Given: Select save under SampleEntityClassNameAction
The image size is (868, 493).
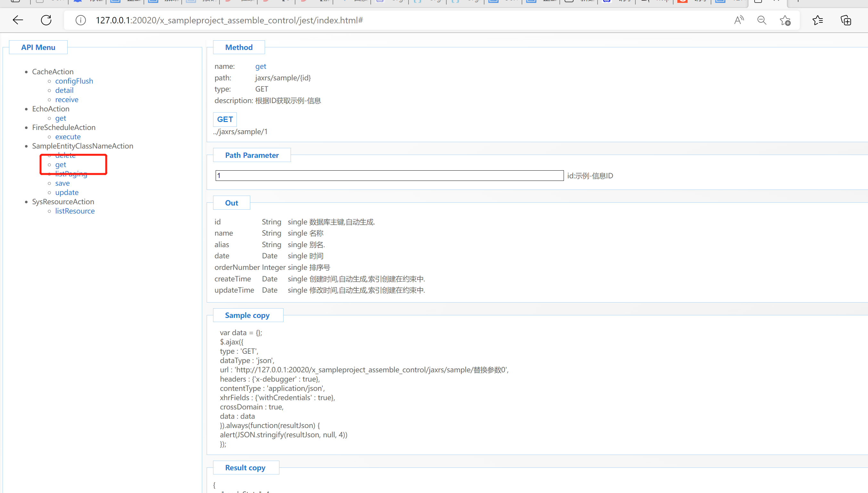Looking at the screenshot, I should tap(62, 183).
